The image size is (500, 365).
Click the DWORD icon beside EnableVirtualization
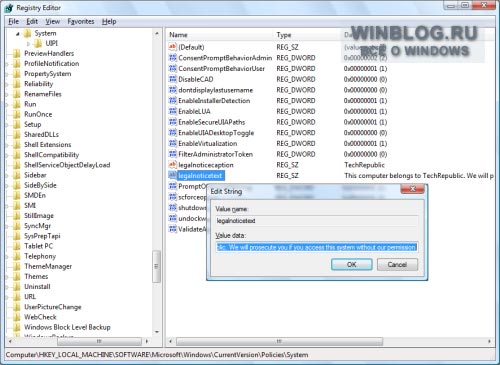coord(173,143)
